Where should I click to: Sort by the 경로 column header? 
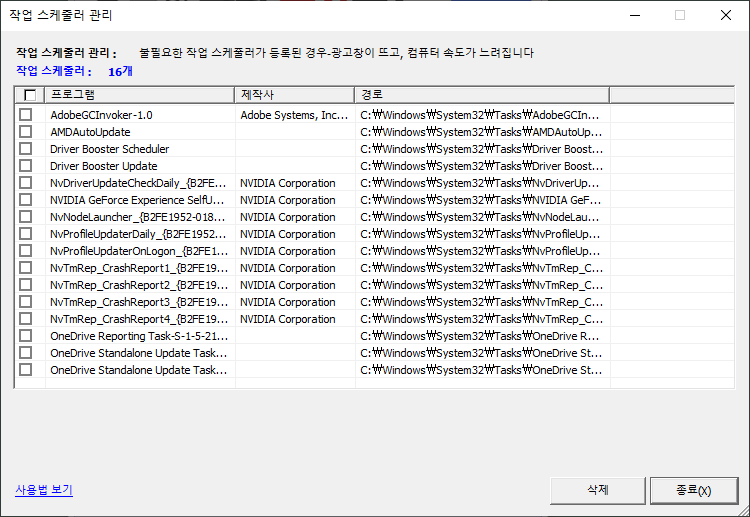coord(482,95)
